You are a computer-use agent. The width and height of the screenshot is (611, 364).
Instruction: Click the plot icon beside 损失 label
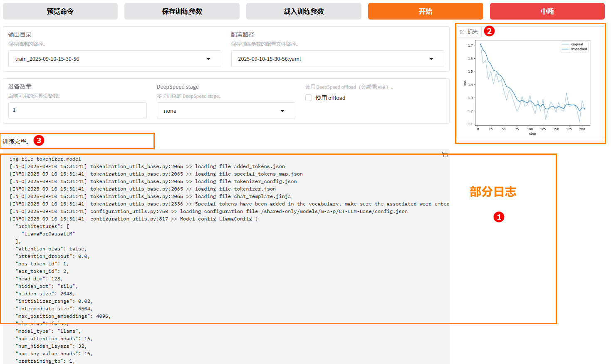pos(462,32)
